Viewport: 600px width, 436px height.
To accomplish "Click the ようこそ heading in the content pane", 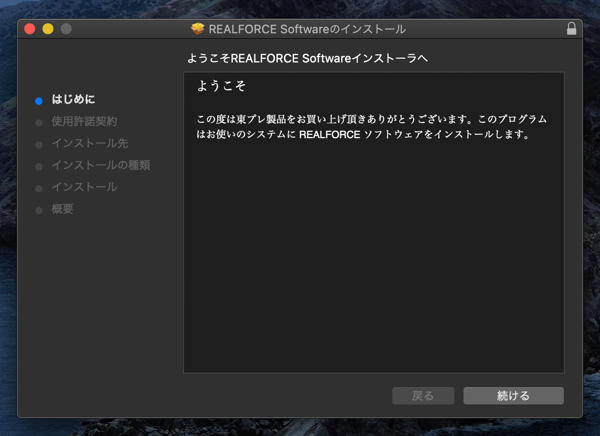I will 221,86.
